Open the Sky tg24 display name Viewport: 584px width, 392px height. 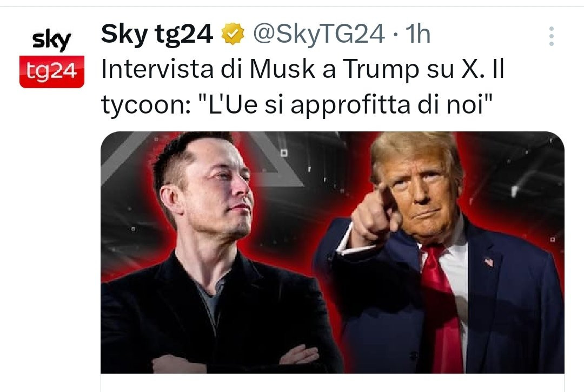click(157, 34)
